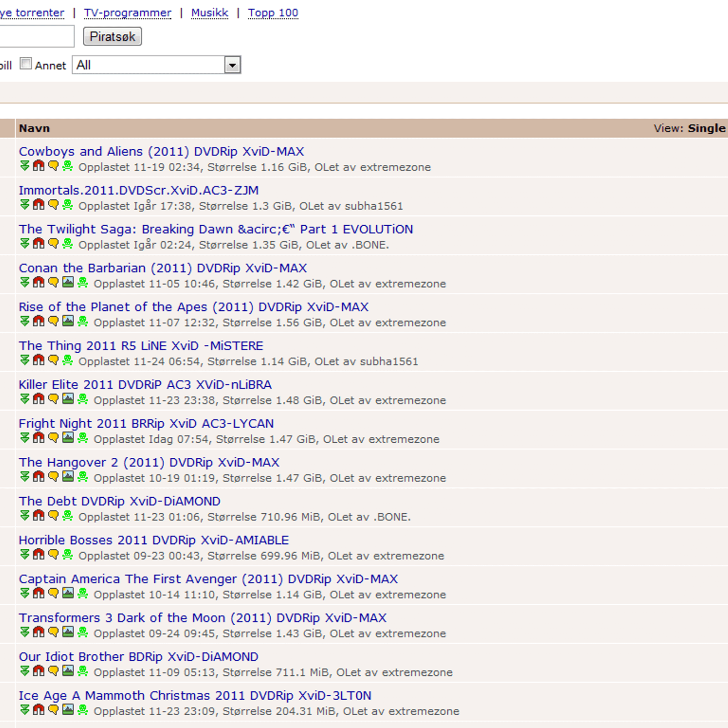Expand the All category dropdown

[x=232, y=65]
